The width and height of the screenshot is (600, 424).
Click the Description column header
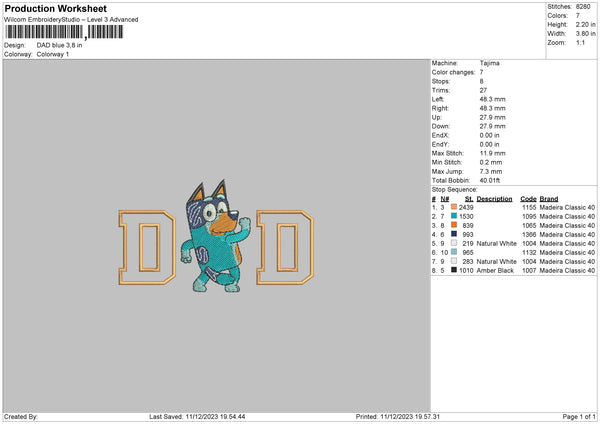click(494, 199)
